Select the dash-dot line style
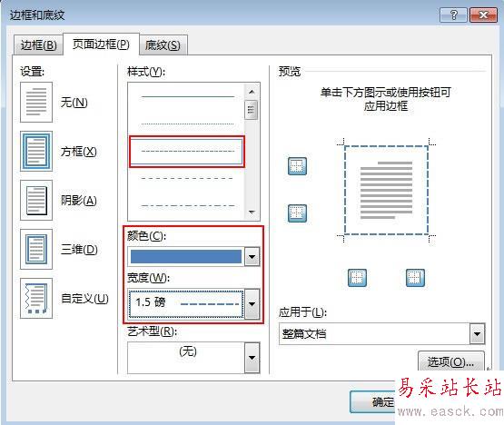 (188, 205)
